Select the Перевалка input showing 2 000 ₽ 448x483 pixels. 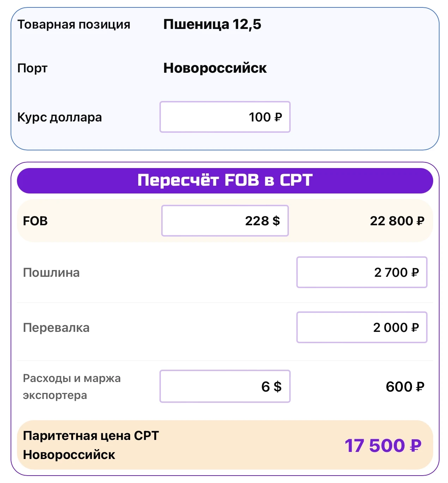pyautogui.click(x=362, y=327)
